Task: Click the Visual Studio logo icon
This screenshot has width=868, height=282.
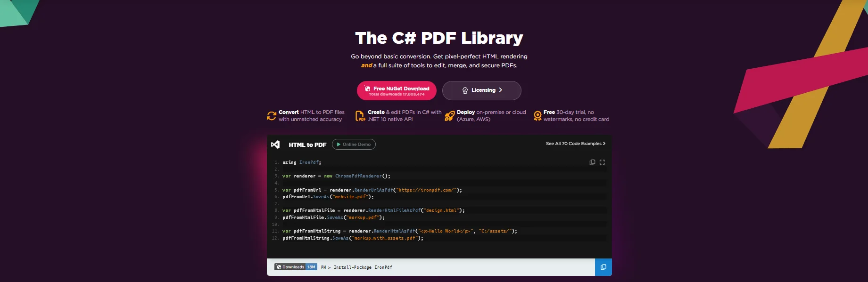Action: point(275,145)
